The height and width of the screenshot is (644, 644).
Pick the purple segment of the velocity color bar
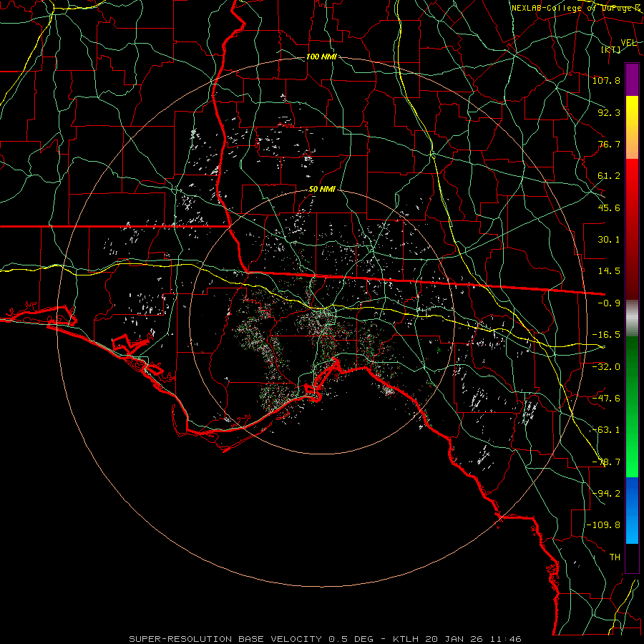632,79
